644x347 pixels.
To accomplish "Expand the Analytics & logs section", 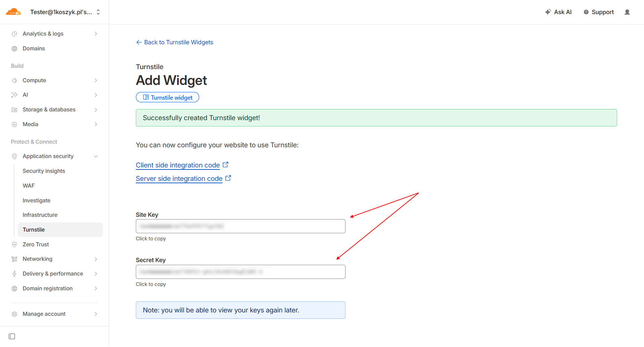I will click(96, 34).
